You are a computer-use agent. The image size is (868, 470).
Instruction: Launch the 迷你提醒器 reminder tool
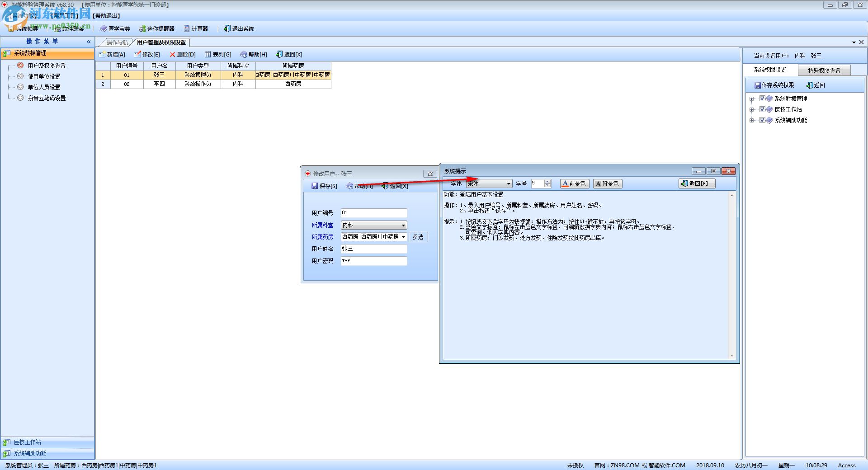[156, 28]
